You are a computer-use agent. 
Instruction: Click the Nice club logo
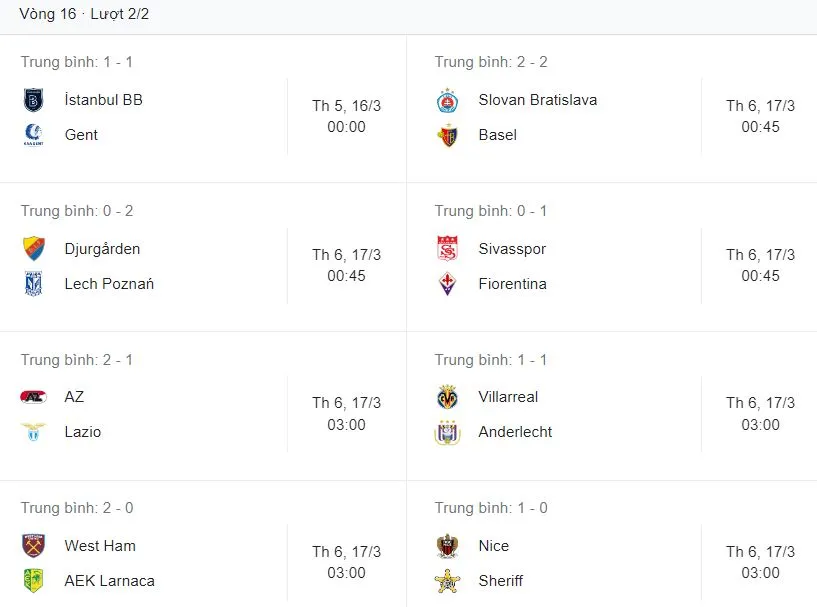[447, 546]
